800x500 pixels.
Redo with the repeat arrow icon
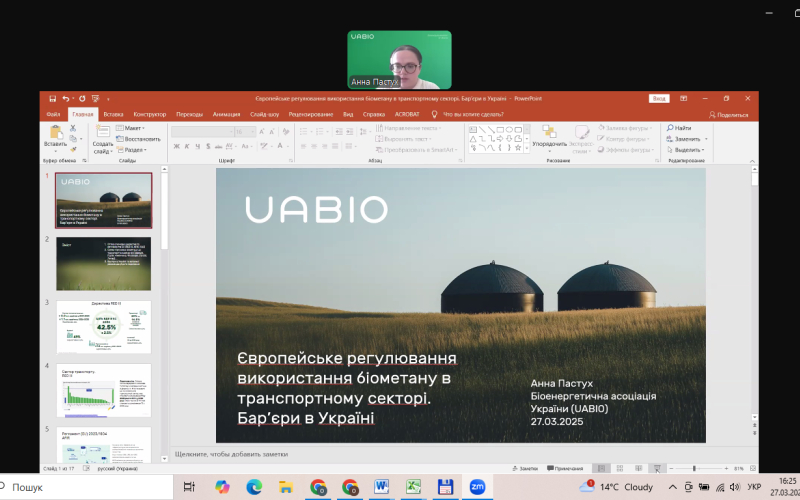click(82, 98)
